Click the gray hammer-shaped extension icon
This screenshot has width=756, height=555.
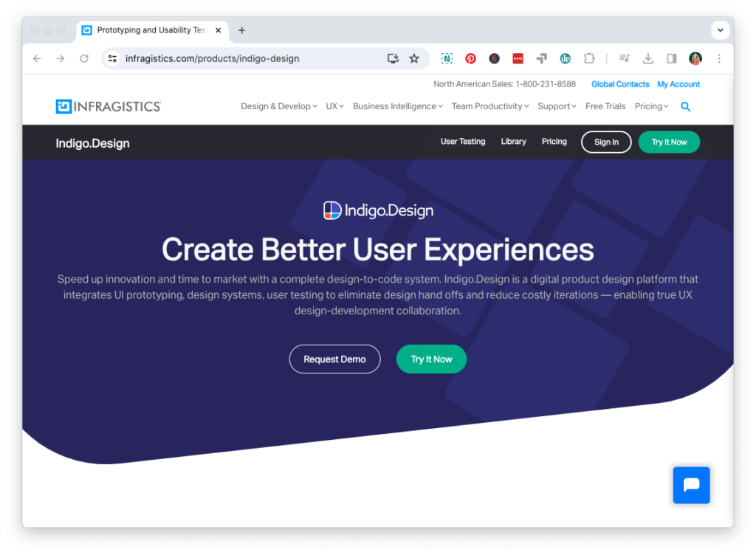[541, 58]
